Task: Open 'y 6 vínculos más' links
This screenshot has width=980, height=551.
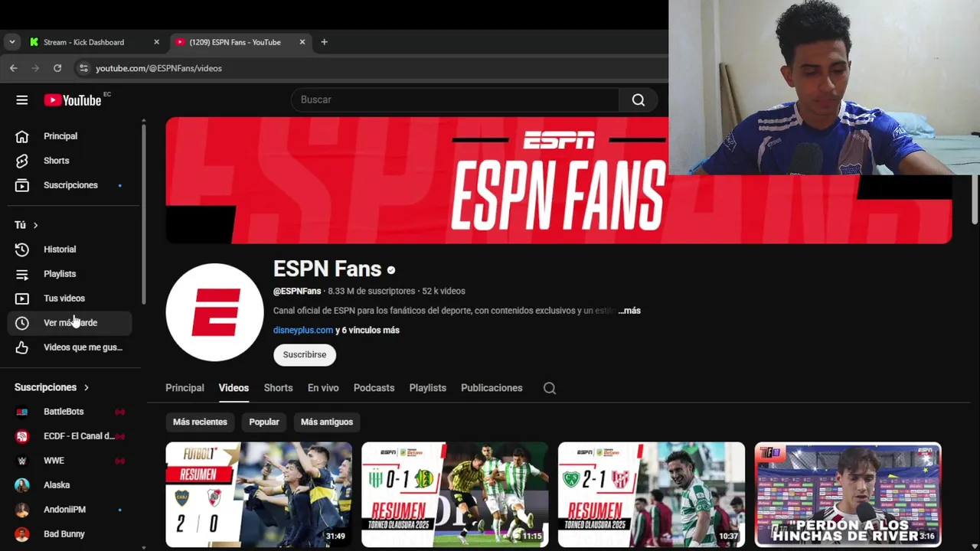Action: click(367, 331)
